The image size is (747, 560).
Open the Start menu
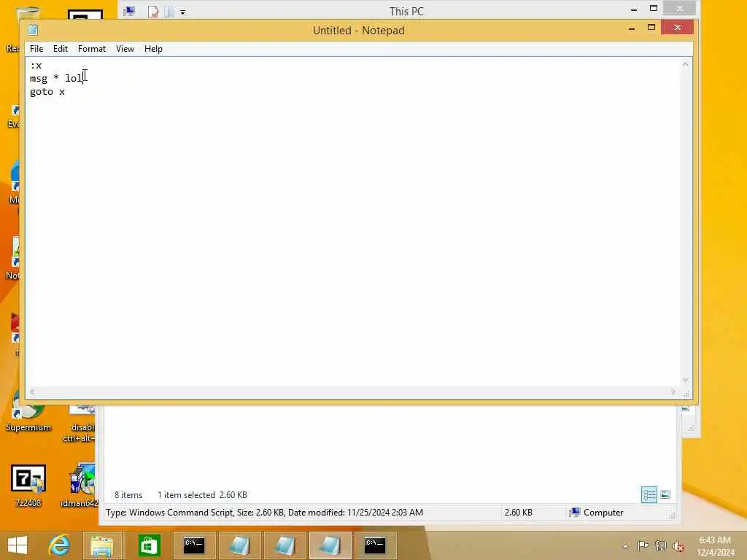[18, 545]
